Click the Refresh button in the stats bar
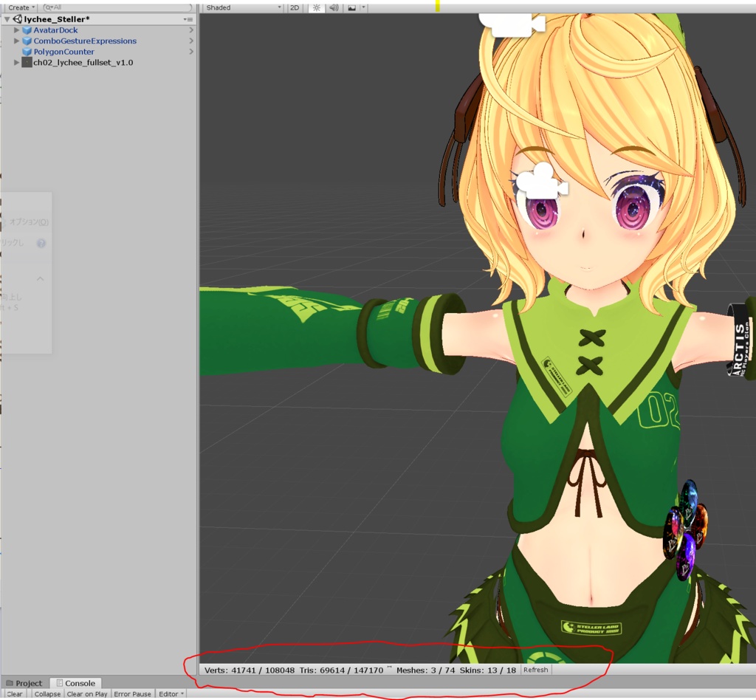 click(x=535, y=670)
